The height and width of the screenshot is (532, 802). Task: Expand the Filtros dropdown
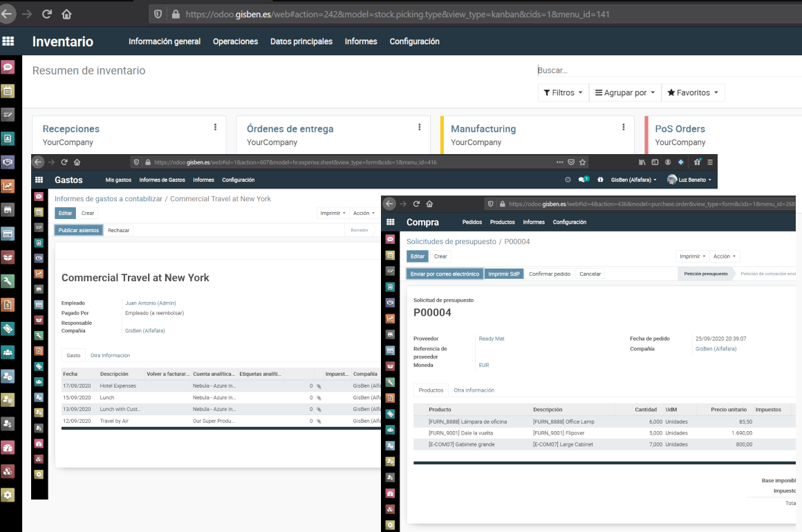pos(563,93)
